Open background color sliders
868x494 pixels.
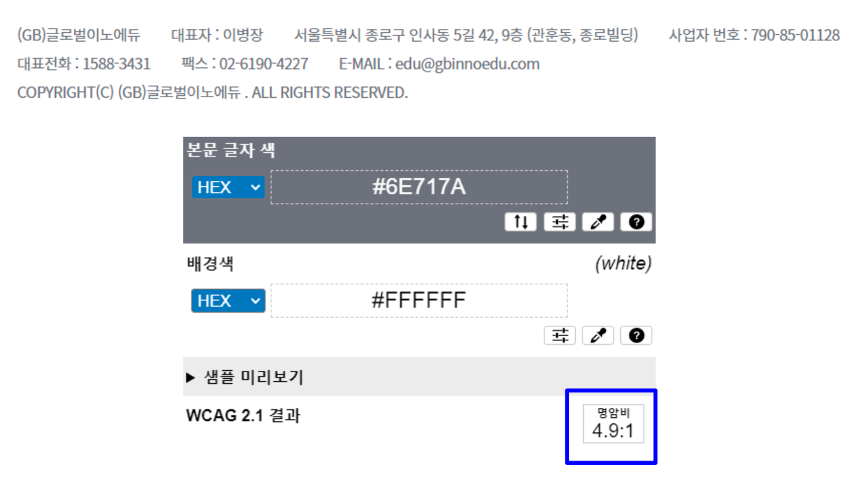[x=559, y=336]
